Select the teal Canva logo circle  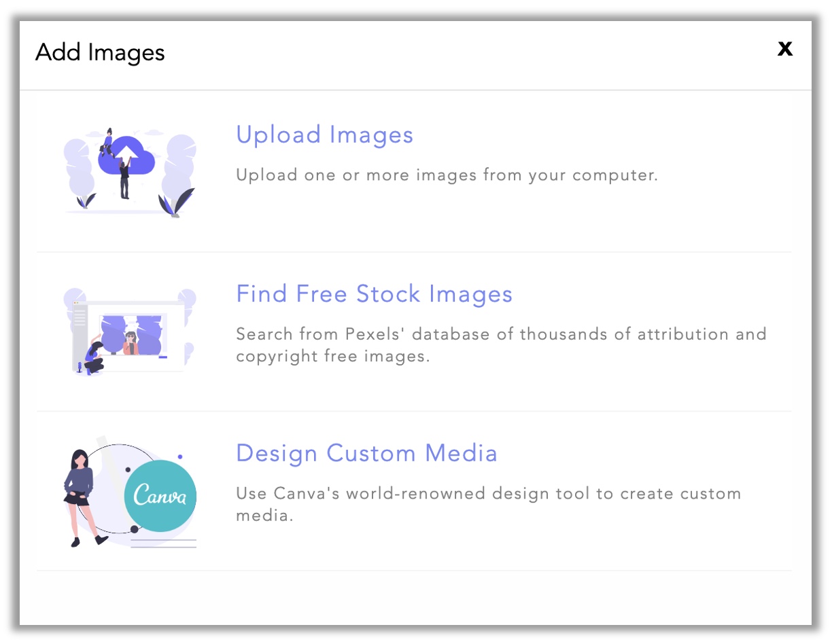tap(160, 495)
